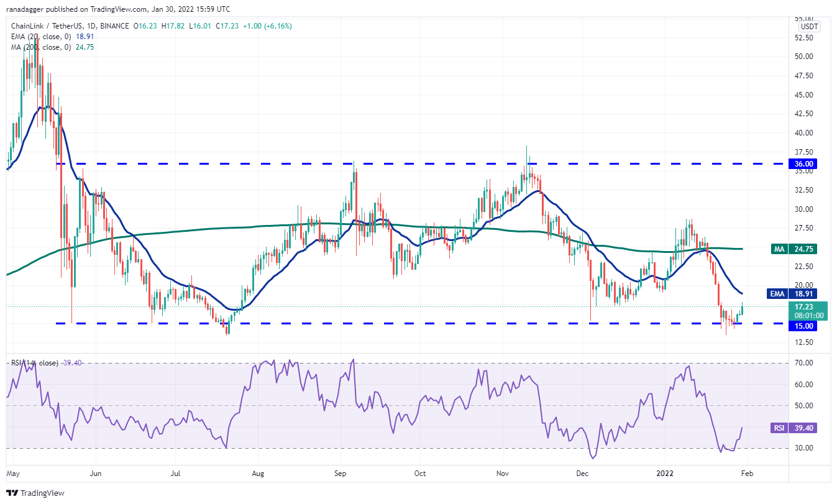Click the 2022 label on the time axis
Viewport: 837px width, 504px height.
[x=665, y=474]
